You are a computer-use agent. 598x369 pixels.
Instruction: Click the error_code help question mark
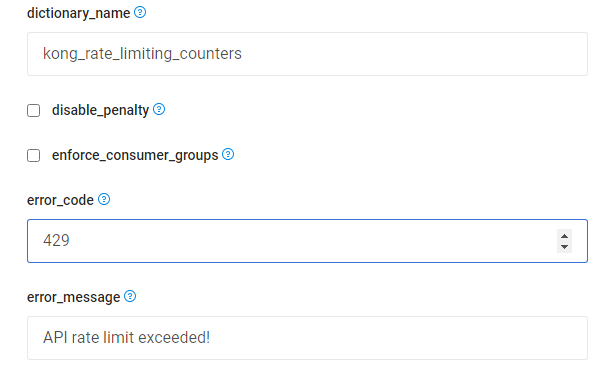click(x=104, y=199)
